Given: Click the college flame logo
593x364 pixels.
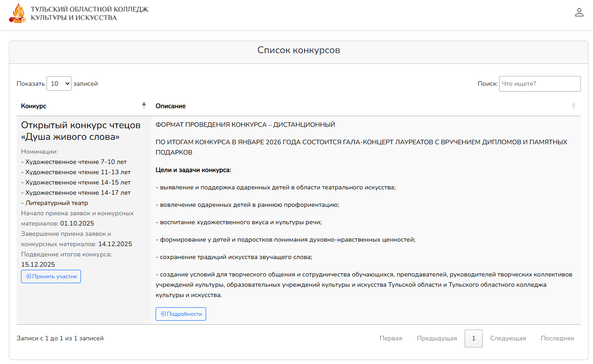Looking at the screenshot, I should point(18,13).
